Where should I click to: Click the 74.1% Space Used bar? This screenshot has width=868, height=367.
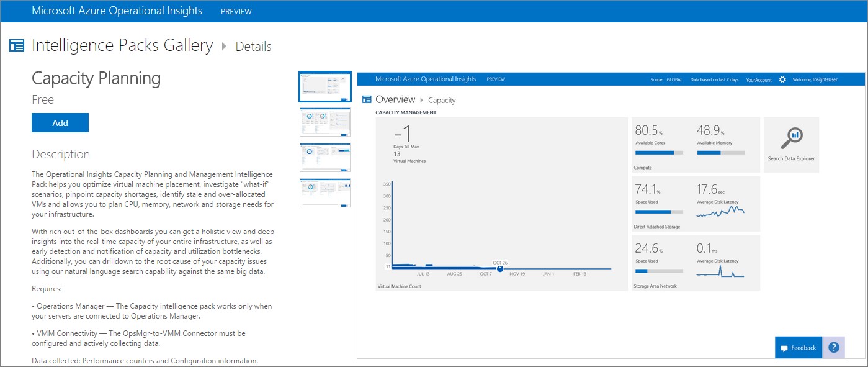659,212
